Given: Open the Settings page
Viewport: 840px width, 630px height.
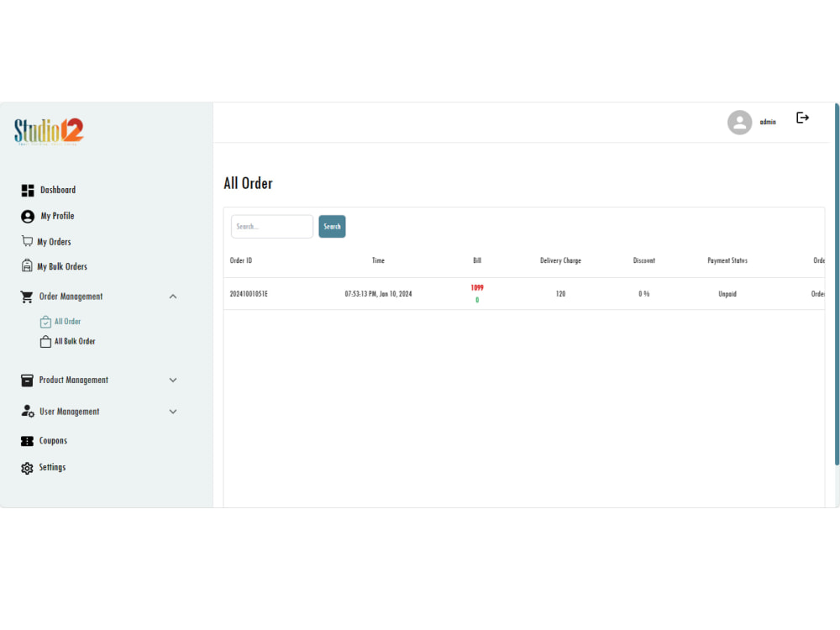Looking at the screenshot, I should tap(52, 467).
